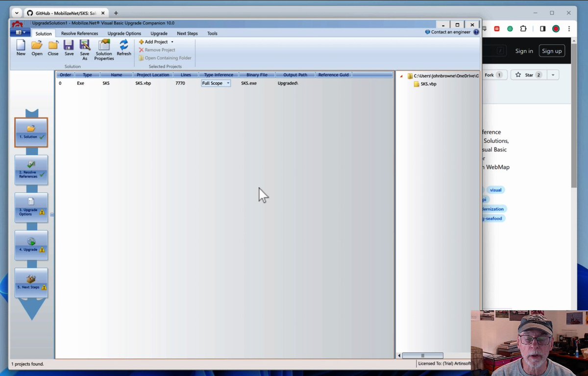Open the application menu button
Screen dimensions: 588x376
coord(20,32)
